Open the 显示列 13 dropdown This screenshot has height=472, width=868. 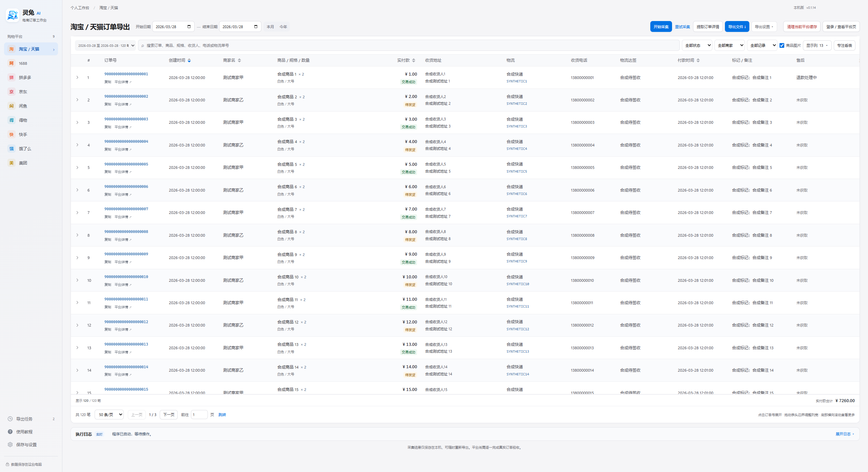coord(817,45)
